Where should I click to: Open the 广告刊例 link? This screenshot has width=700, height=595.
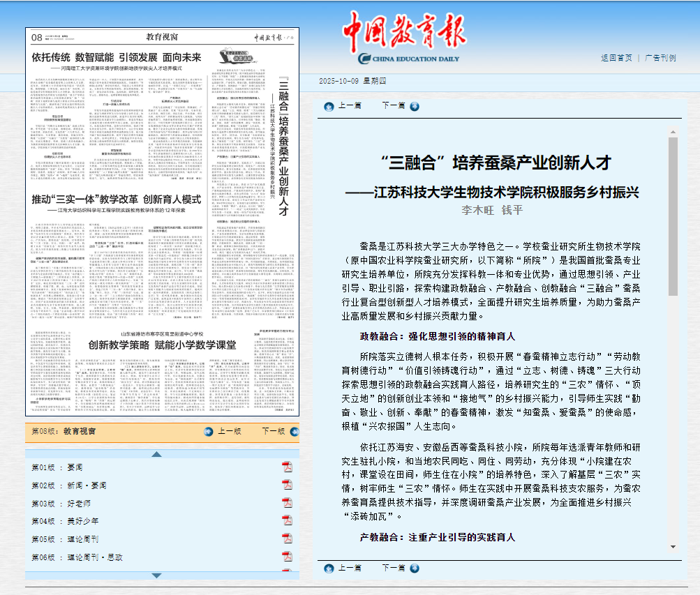point(660,58)
